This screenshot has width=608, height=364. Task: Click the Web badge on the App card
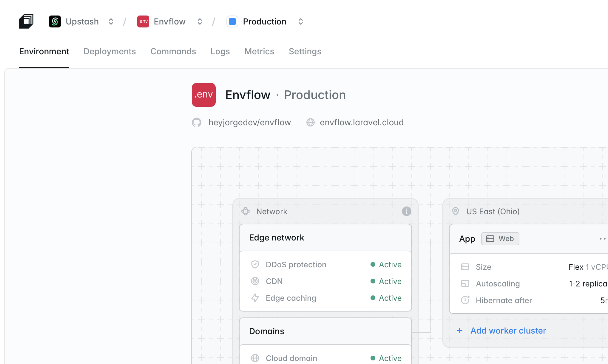pyautogui.click(x=500, y=238)
